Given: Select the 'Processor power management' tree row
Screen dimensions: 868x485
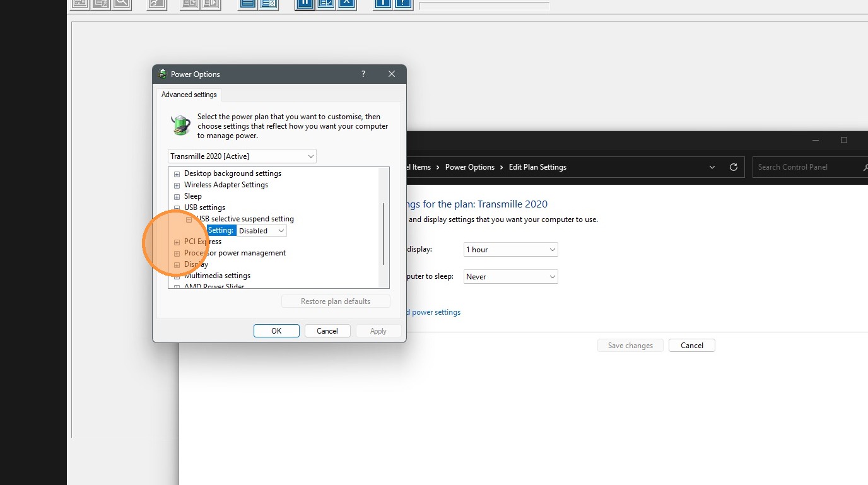Looking at the screenshot, I should (235, 253).
